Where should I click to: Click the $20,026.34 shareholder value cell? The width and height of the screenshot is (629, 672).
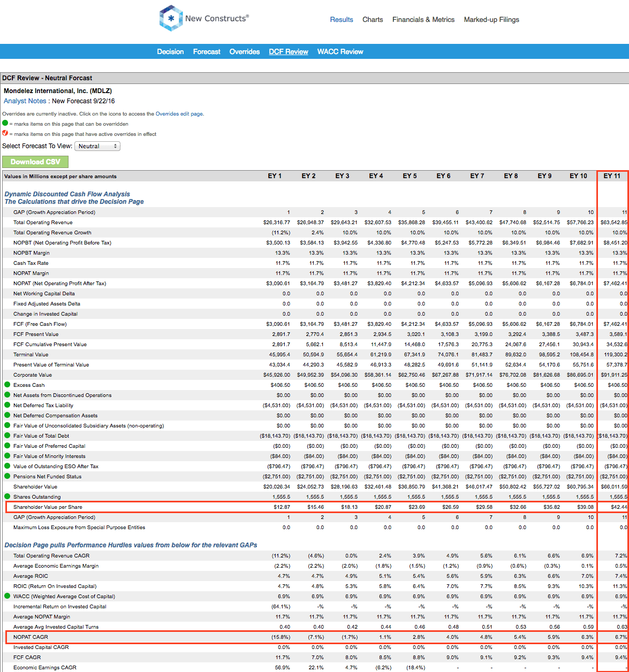(277, 487)
